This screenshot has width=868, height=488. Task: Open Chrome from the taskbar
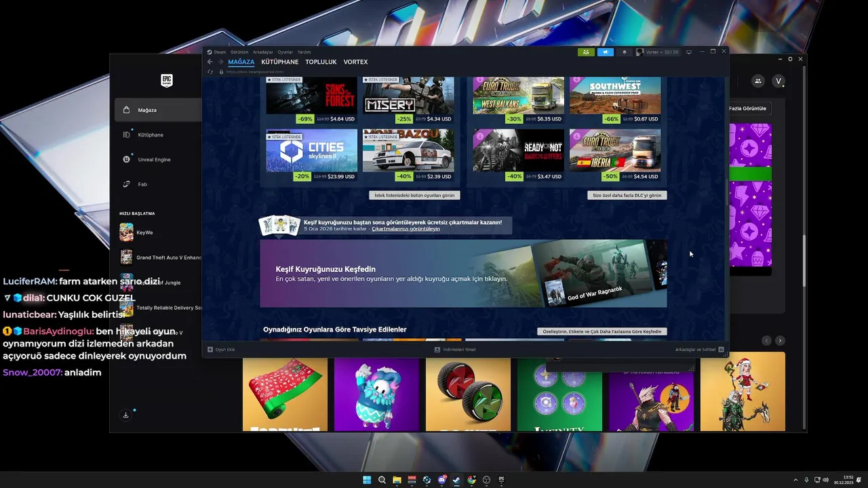pos(471,480)
